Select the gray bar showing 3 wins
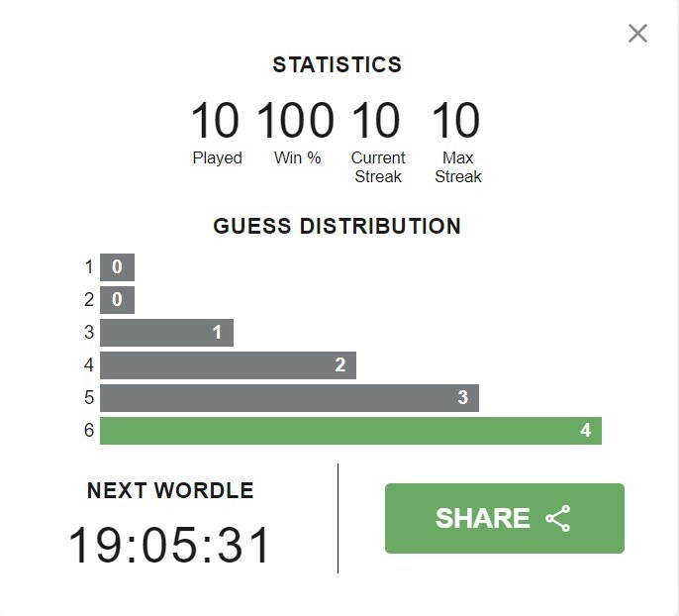 click(289, 398)
